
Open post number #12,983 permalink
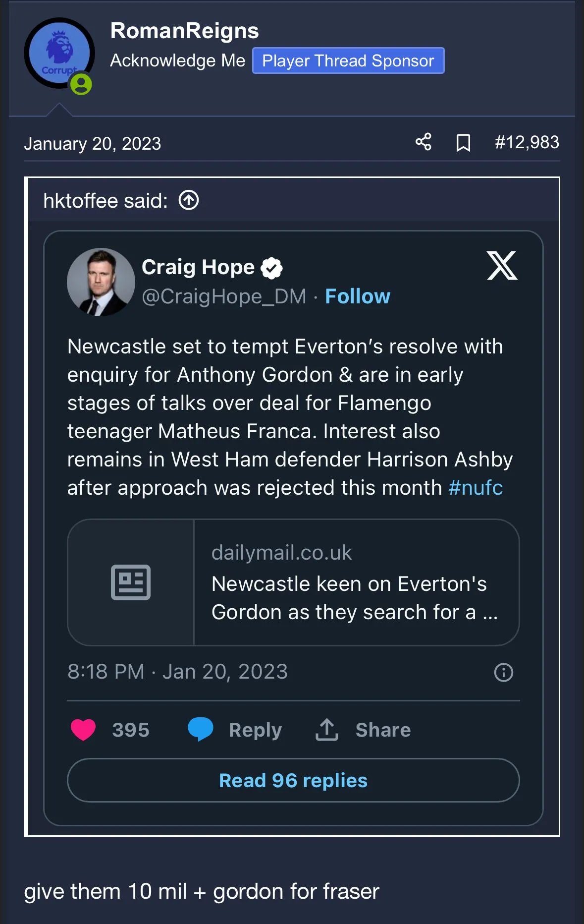pos(527,142)
